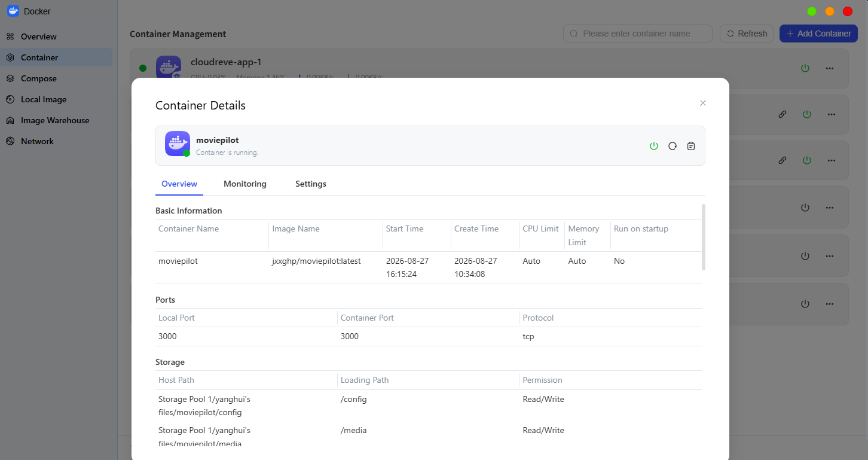Select Container in the left sidebar
This screenshot has width=868, height=460.
[56, 57]
